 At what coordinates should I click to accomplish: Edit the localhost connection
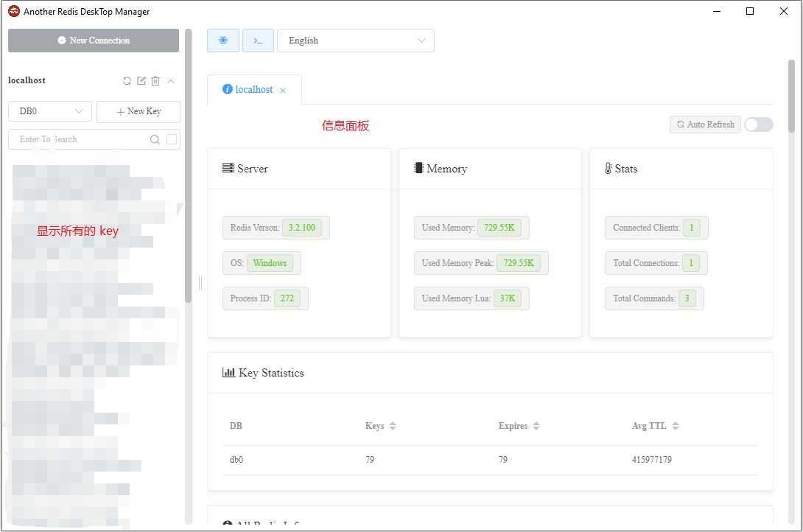[141, 81]
